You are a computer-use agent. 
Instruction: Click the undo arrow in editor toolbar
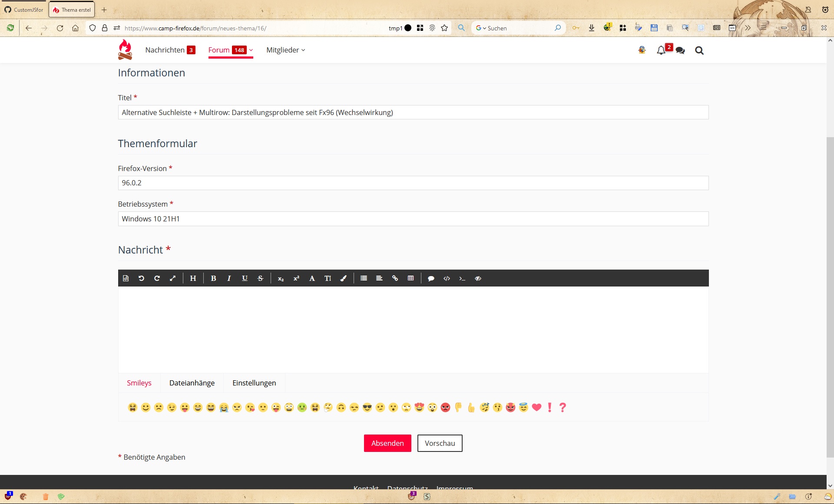pyautogui.click(x=141, y=278)
